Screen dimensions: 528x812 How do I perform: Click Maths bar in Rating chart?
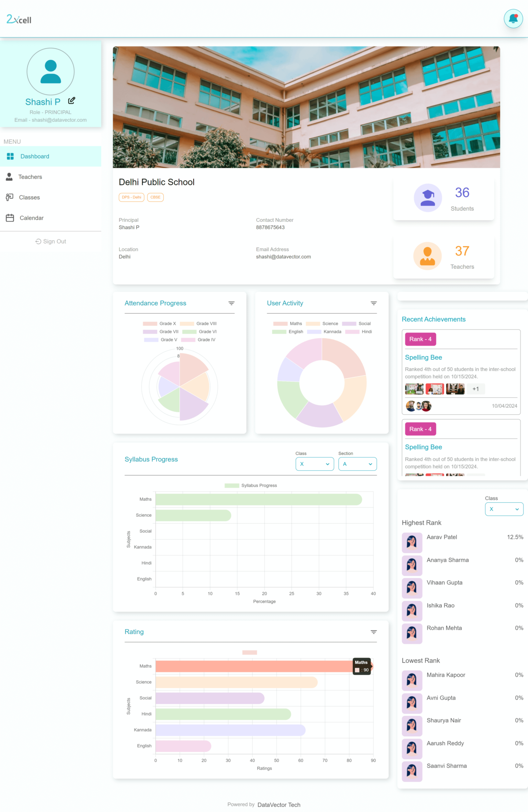tap(264, 666)
